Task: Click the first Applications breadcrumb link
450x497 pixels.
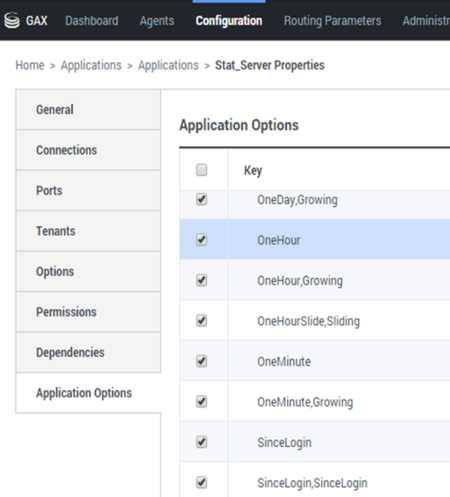Action: click(x=91, y=65)
